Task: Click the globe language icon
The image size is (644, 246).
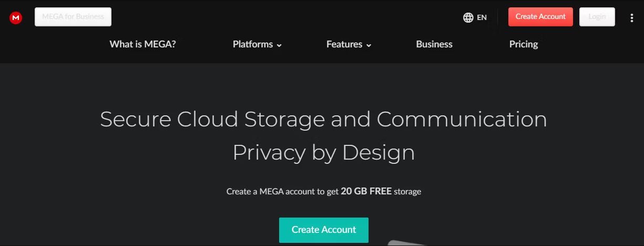Action: [468, 17]
